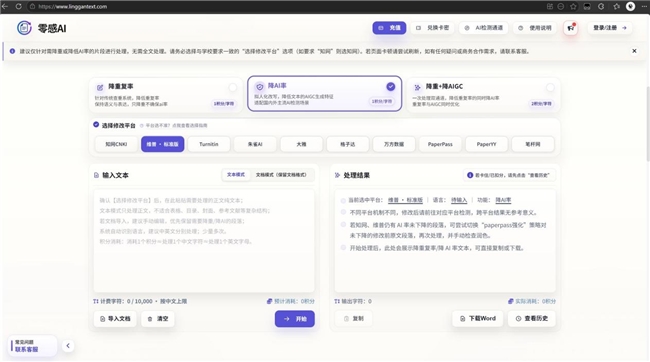Click the 下载Word button
The image size is (650, 362).
[x=478, y=318]
